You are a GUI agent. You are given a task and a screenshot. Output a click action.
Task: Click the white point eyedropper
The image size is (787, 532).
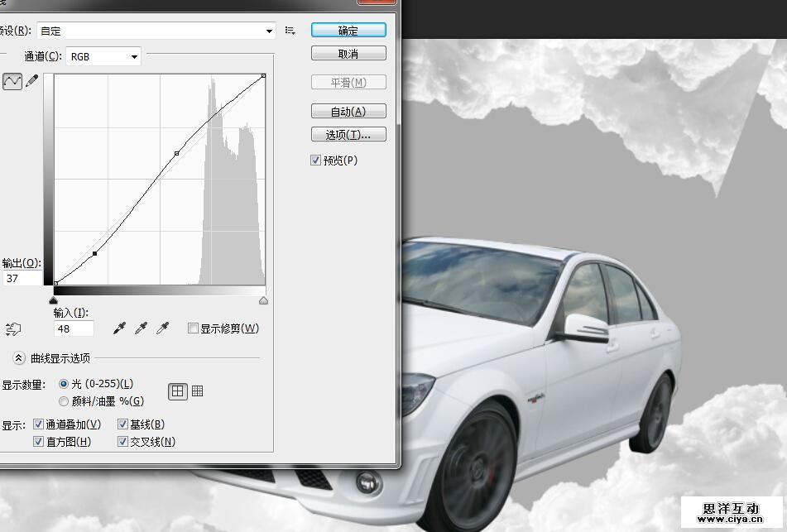click(163, 328)
